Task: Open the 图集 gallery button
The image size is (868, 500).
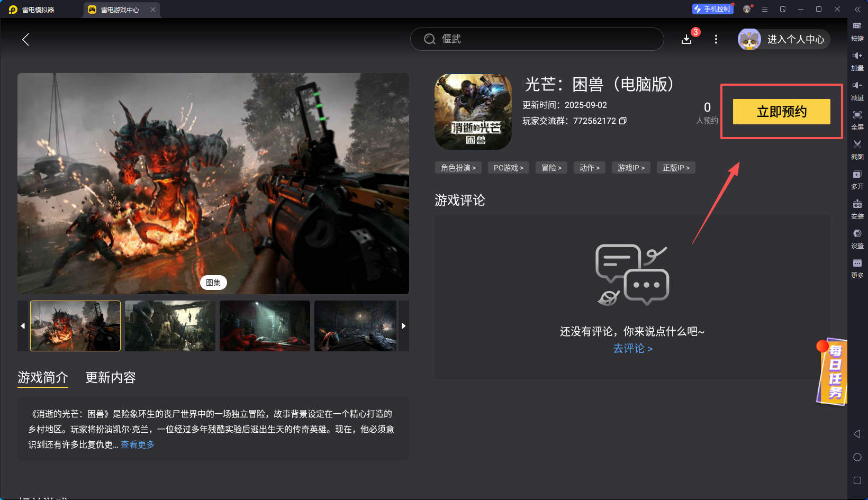Action: tap(213, 283)
